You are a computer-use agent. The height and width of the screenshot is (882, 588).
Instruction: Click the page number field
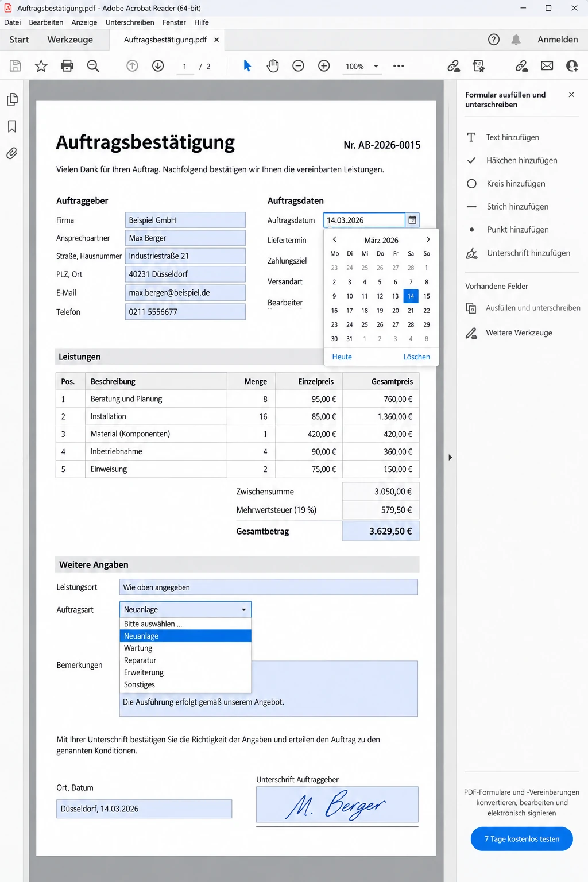tap(184, 66)
